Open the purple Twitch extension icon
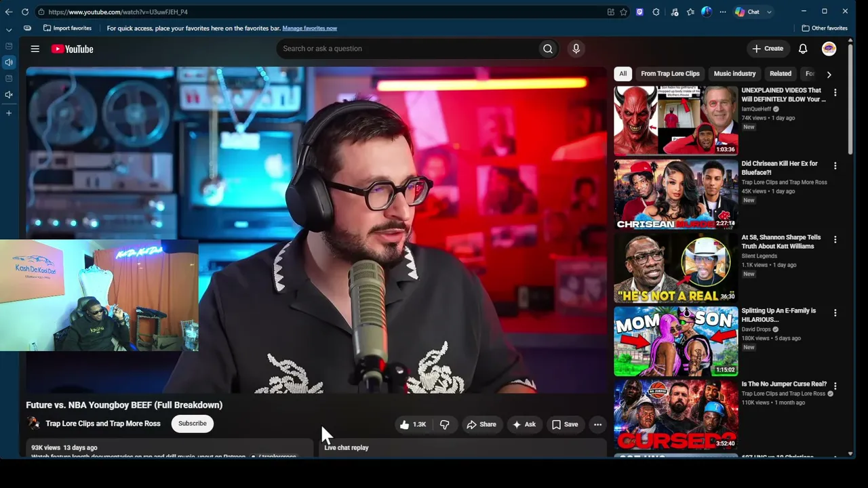The width and height of the screenshot is (868, 488). coord(639,12)
